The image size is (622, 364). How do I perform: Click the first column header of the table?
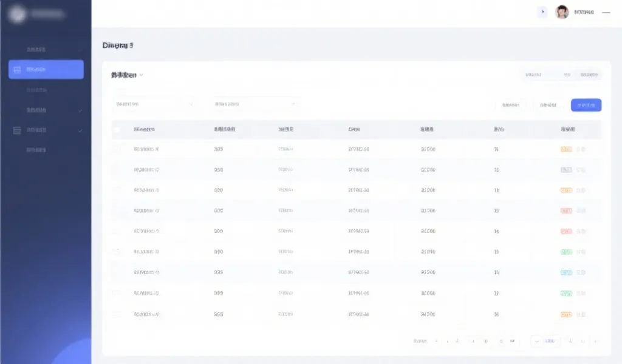coord(144,129)
